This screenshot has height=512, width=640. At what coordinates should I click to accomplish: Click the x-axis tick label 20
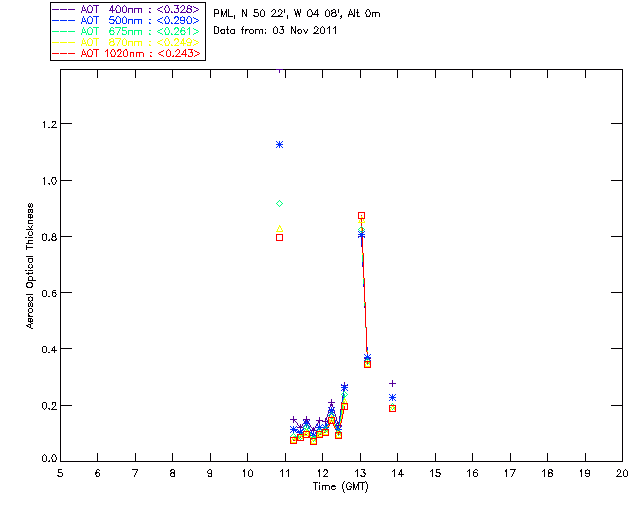(x=622, y=473)
